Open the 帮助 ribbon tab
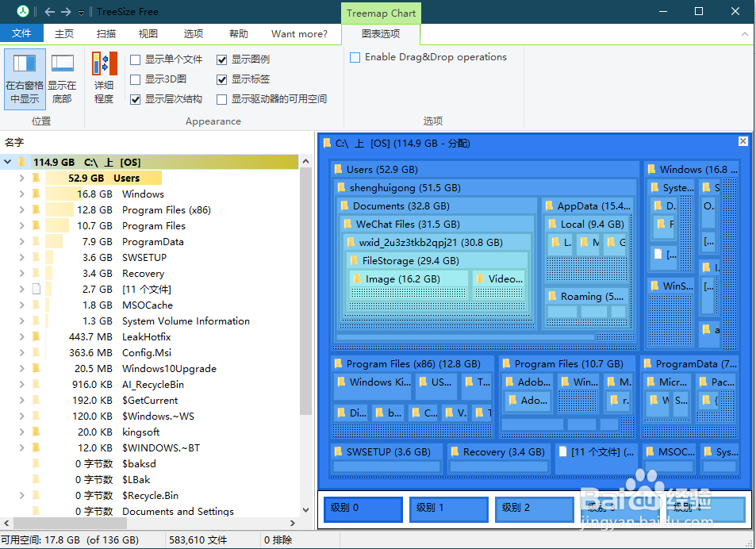756x549 pixels. (239, 34)
